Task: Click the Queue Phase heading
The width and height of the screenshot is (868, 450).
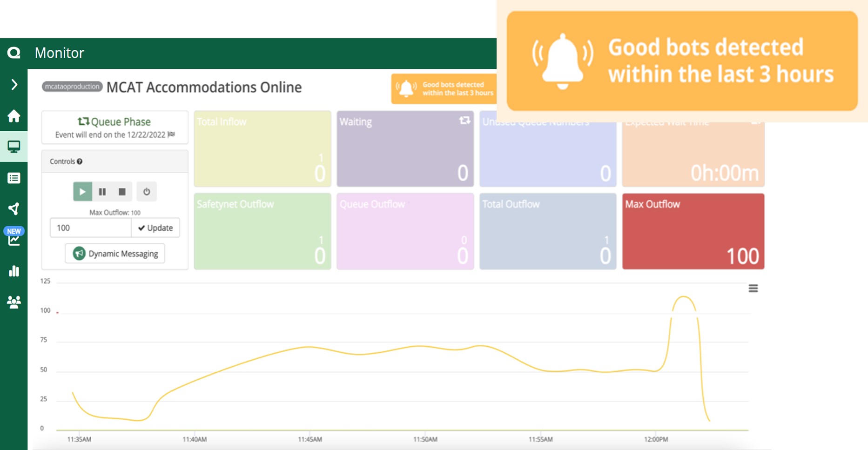Action: point(121,121)
